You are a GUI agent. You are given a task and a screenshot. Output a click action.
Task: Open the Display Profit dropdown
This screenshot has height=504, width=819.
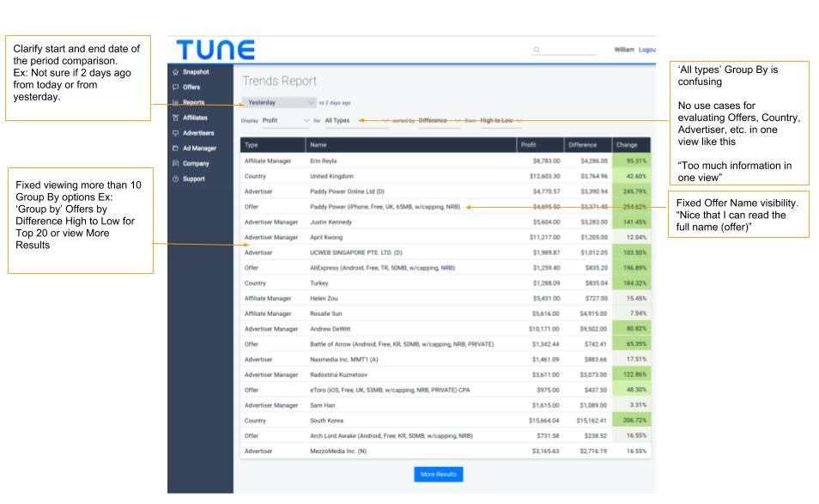click(x=285, y=121)
